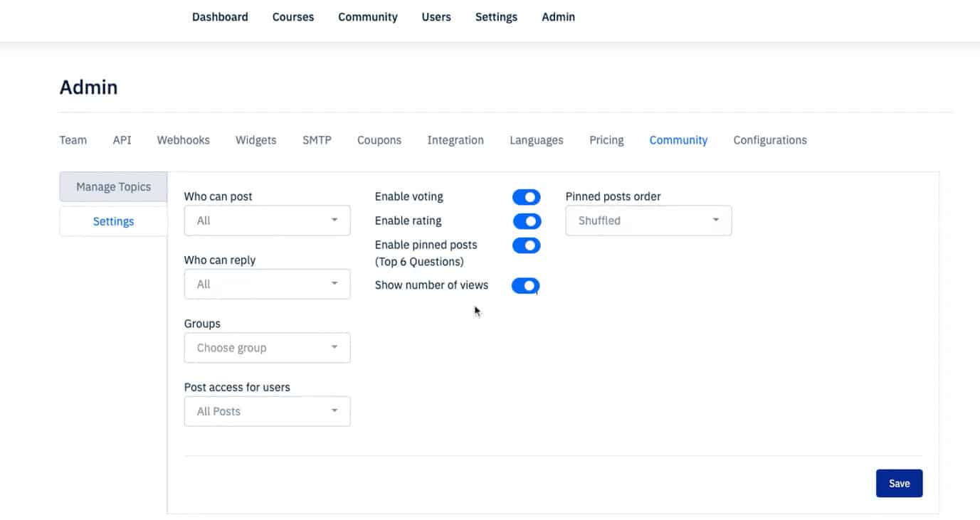Go to the SMTP admin tab
This screenshot has width=980, height=520.
[x=317, y=140]
